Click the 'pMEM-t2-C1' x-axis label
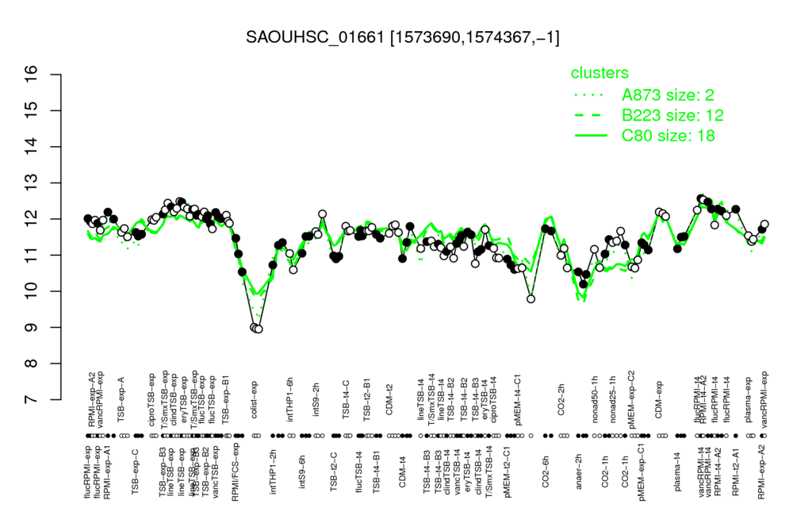The width and height of the screenshot is (812, 508). tap(507, 471)
